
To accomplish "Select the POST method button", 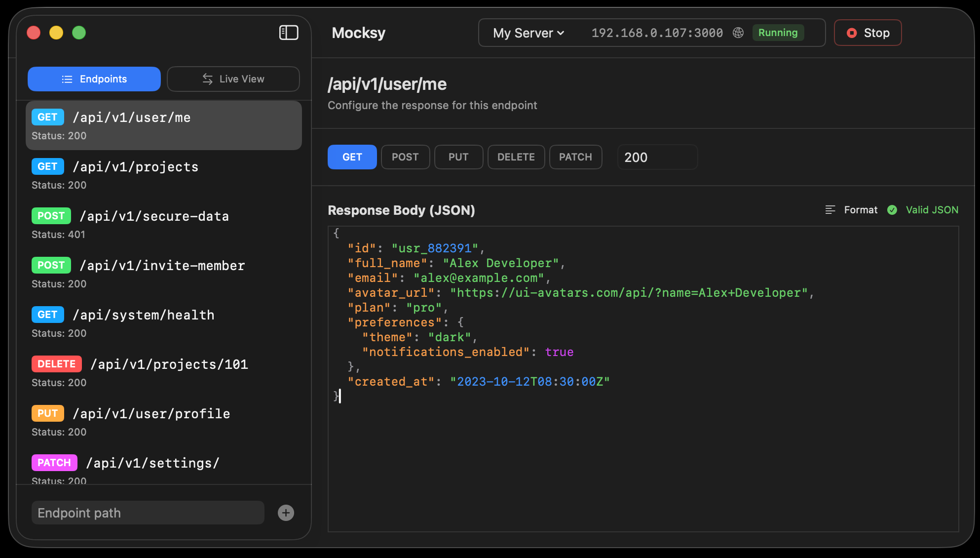I will pos(405,157).
